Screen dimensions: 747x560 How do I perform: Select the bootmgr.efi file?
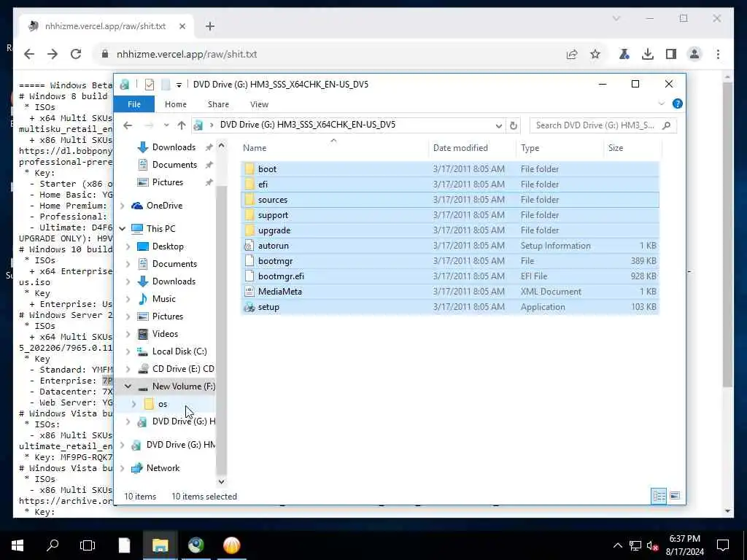click(449, 276)
